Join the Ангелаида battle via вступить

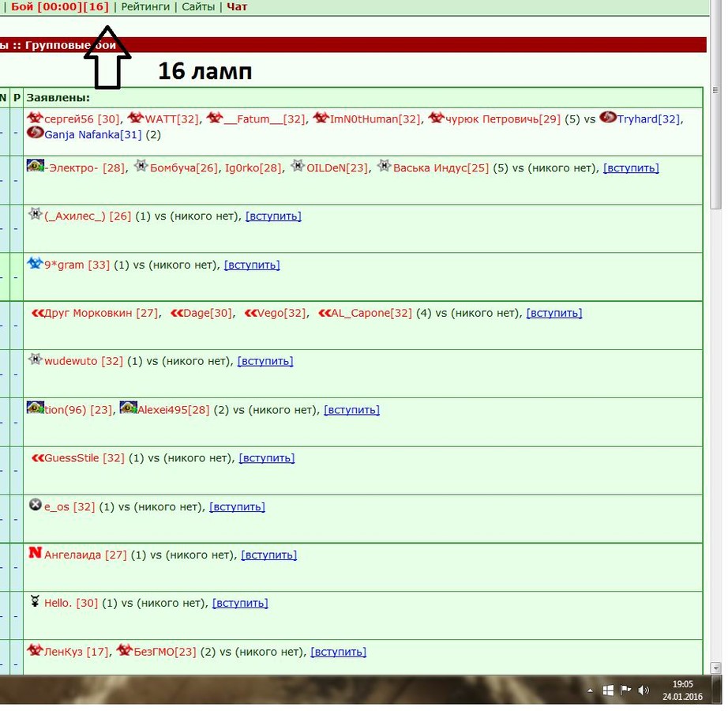(269, 555)
